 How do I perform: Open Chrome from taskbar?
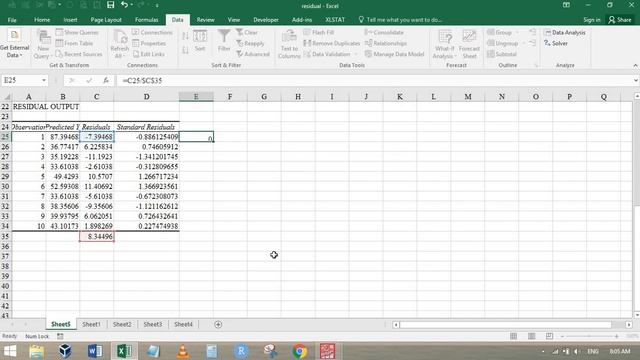coord(300,351)
